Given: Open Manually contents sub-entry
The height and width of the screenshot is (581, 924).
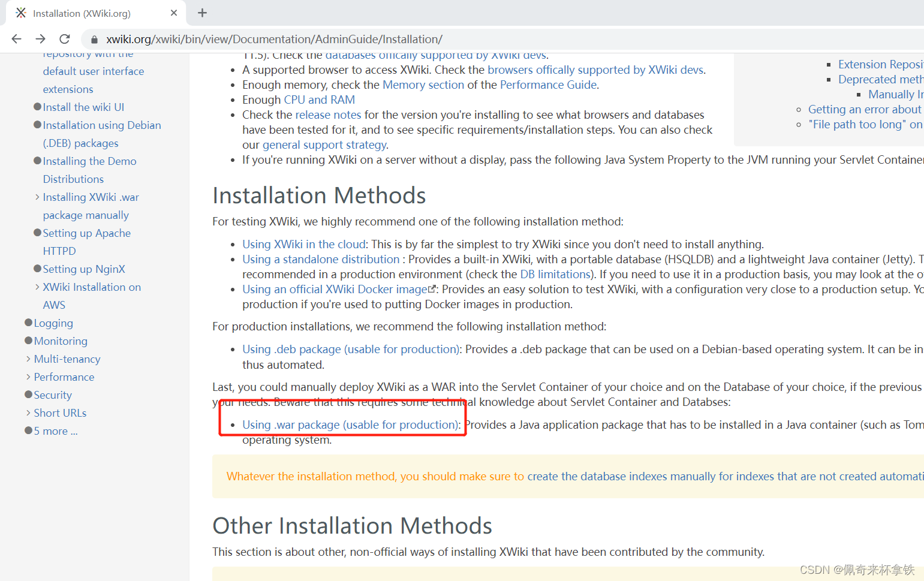Looking at the screenshot, I should (896, 94).
